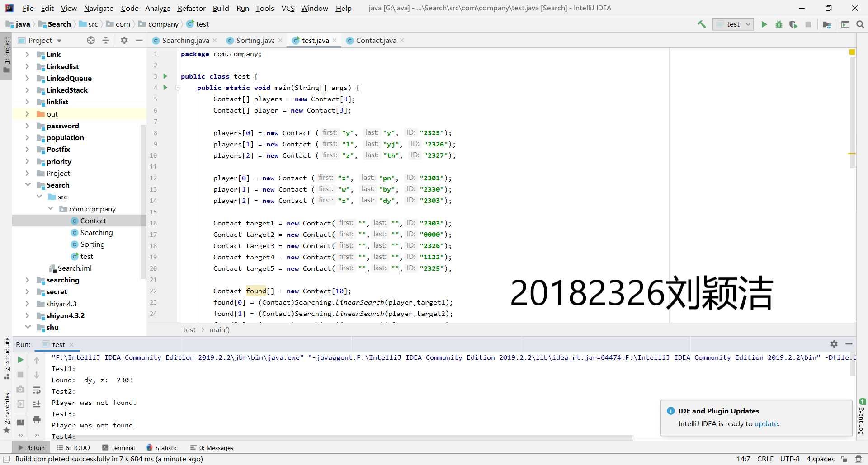Open Run panel settings gear
The height and width of the screenshot is (465, 868).
[x=834, y=344]
